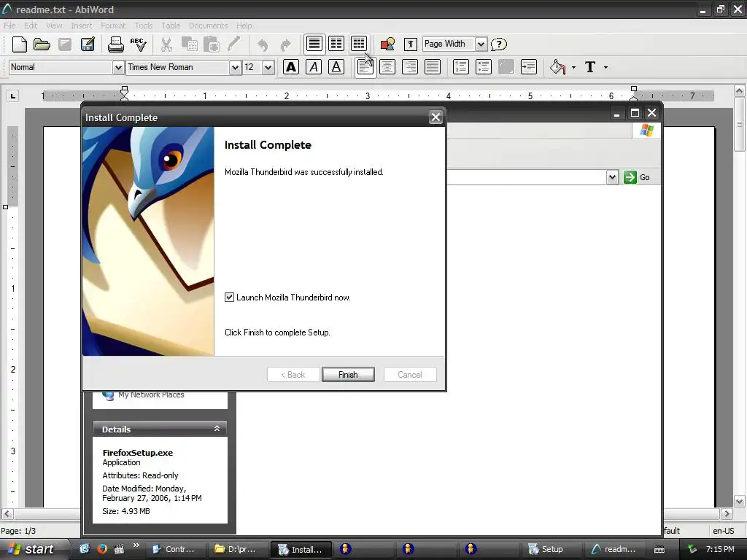Click the decrease indent icon
Image resolution: width=747 pixels, height=560 pixels.
click(506, 67)
